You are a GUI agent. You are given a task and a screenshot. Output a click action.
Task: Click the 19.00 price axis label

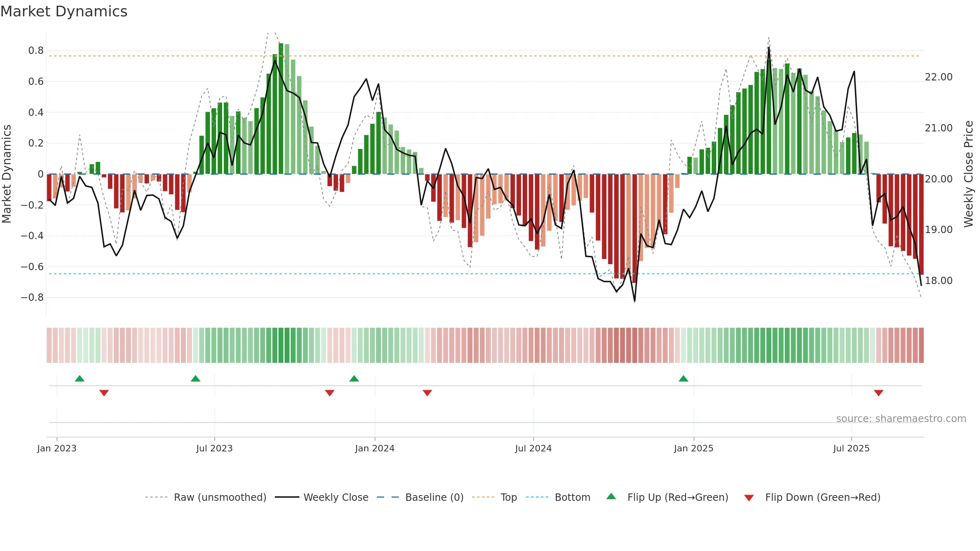pyautogui.click(x=939, y=230)
